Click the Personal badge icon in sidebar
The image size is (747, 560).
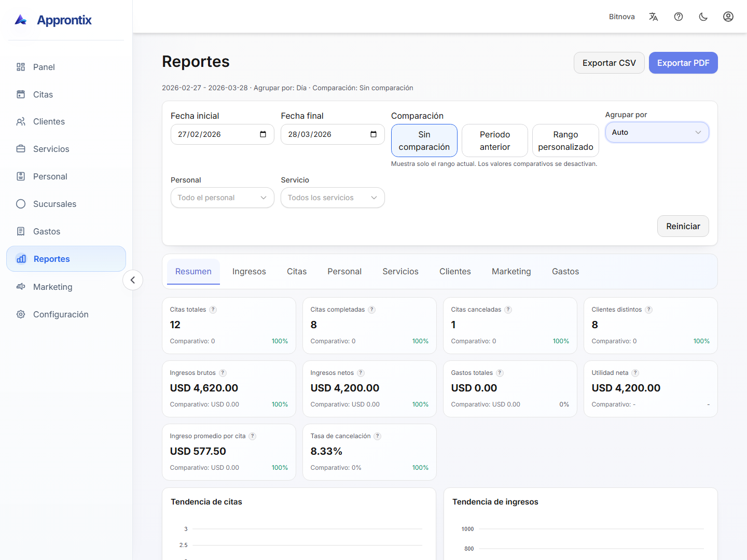[x=21, y=176]
